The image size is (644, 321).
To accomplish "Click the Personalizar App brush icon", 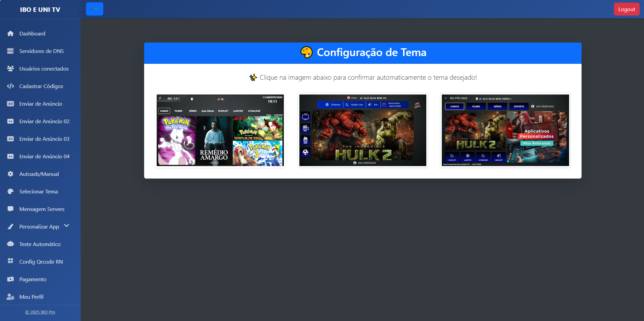I will pyautogui.click(x=10, y=226).
